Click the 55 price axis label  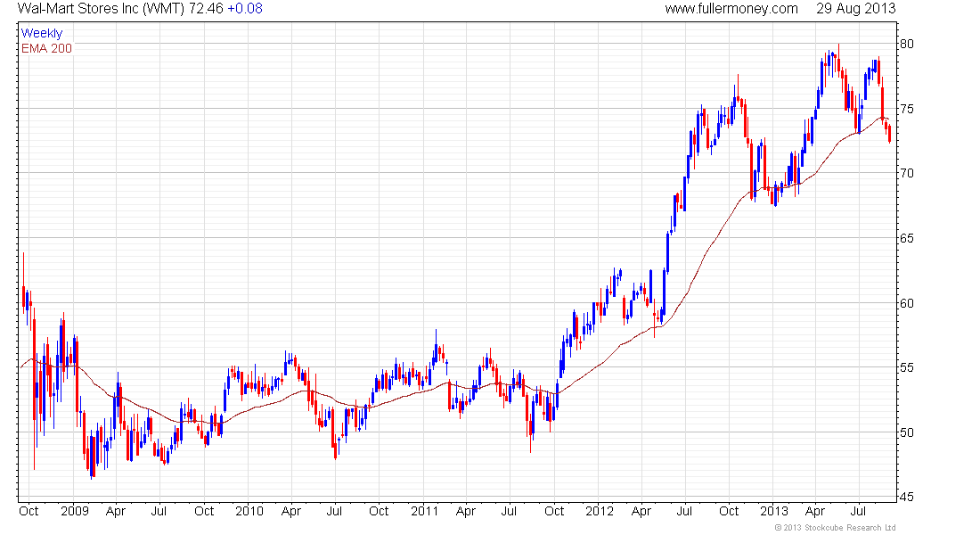tap(906, 368)
